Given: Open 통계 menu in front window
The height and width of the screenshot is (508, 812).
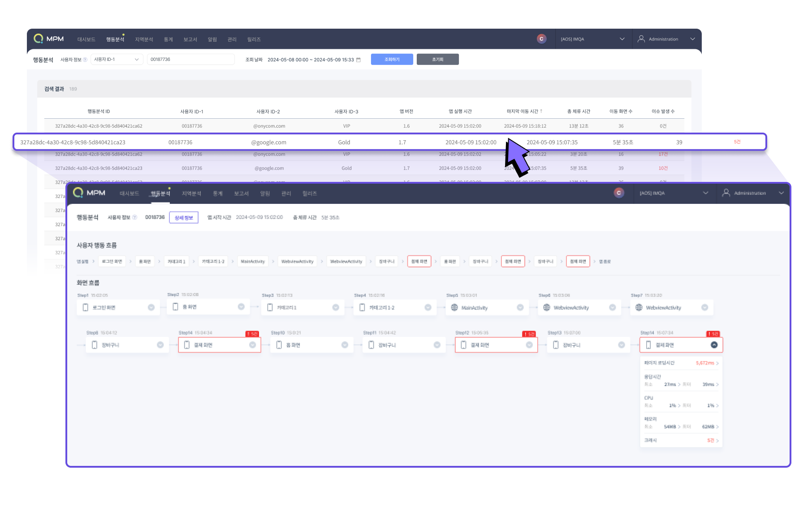Looking at the screenshot, I should 218,194.
